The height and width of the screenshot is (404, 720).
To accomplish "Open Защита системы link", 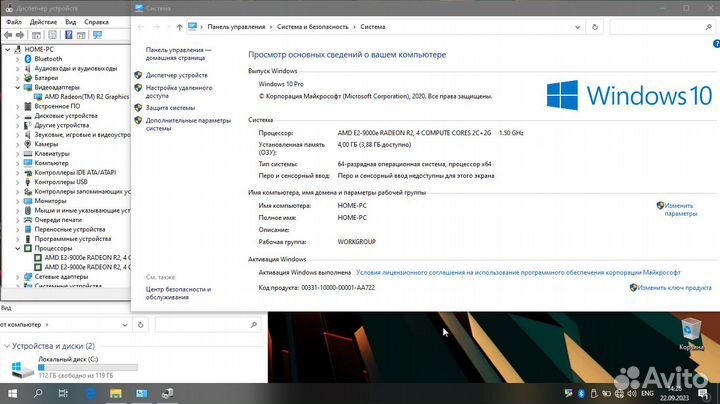I will tap(170, 107).
